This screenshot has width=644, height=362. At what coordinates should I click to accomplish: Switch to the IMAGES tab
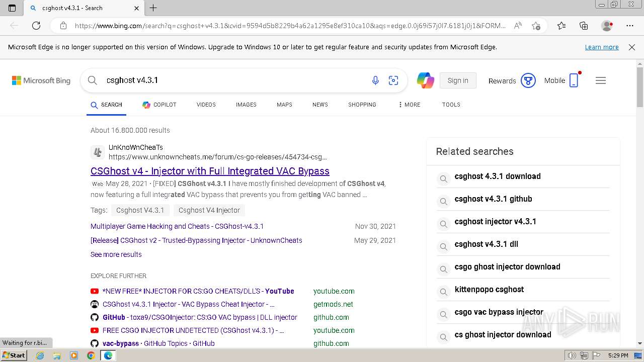tap(246, 105)
